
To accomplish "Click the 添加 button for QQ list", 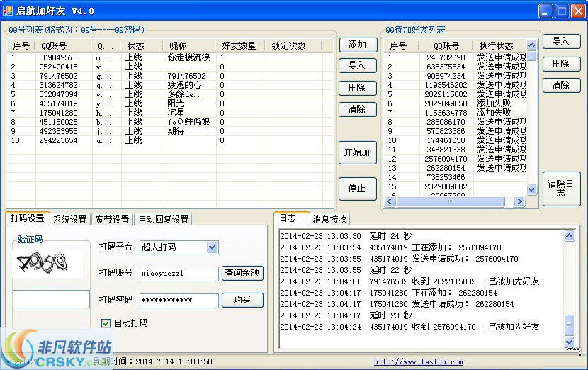I will [357, 45].
